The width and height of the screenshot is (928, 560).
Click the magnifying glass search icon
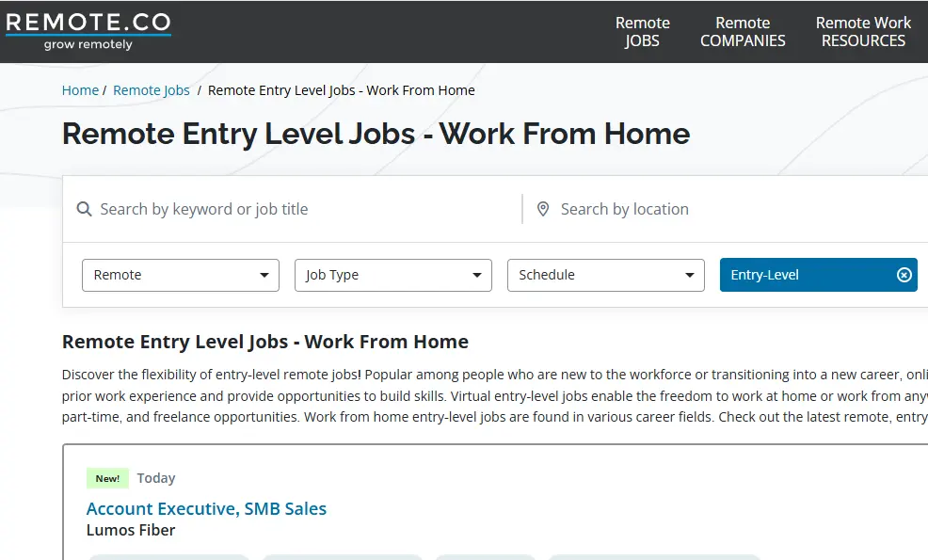click(x=85, y=208)
